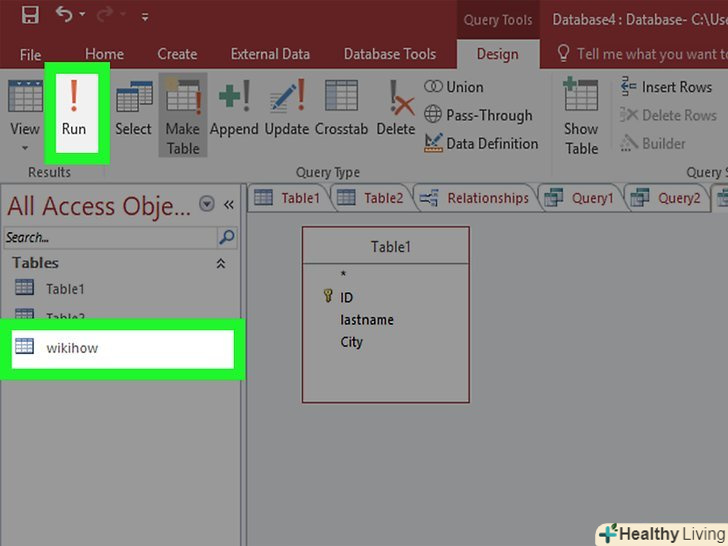Click the Union query button
Screen dimensions: 728x546
454,87
